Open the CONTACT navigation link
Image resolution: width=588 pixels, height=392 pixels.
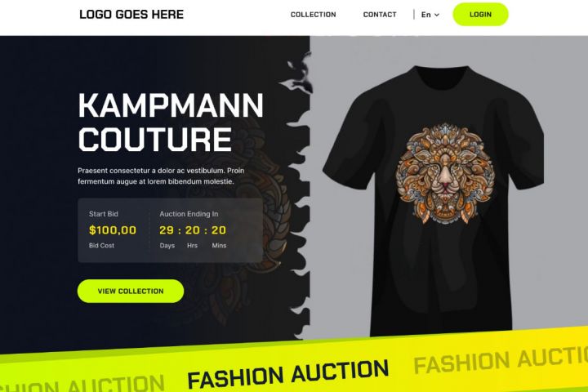coord(380,15)
